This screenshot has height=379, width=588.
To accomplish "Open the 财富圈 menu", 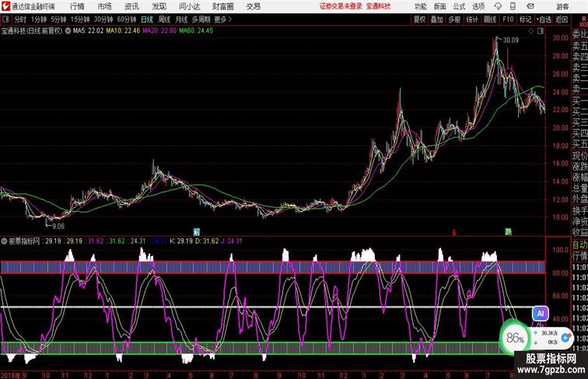I will [222, 6].
